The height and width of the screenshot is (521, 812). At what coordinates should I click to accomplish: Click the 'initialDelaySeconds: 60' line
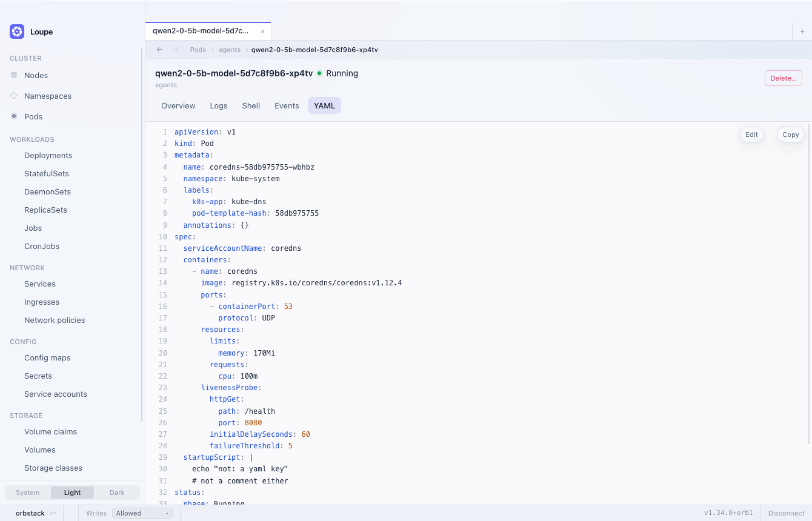[260, 434]
